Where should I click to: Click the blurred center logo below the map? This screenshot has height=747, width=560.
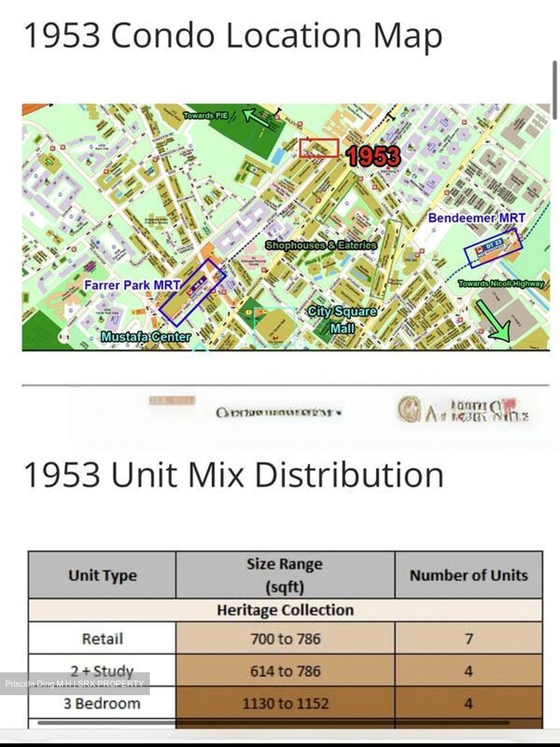click(278, 413)
